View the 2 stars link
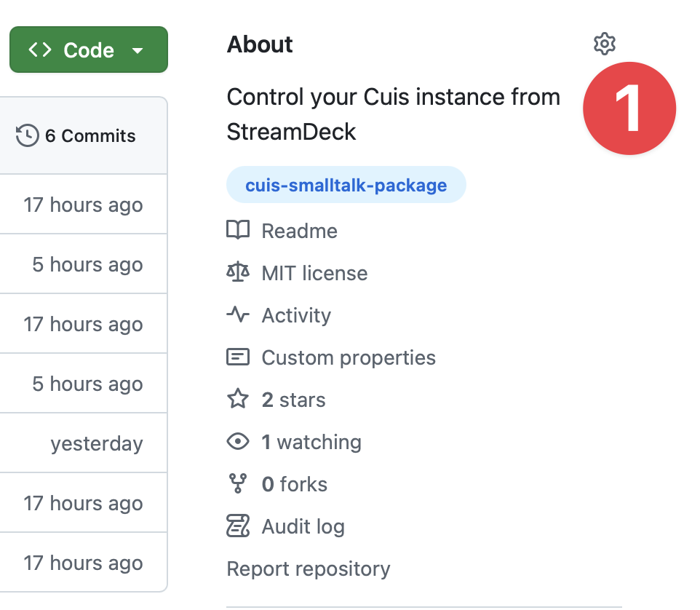 [276, 400]
